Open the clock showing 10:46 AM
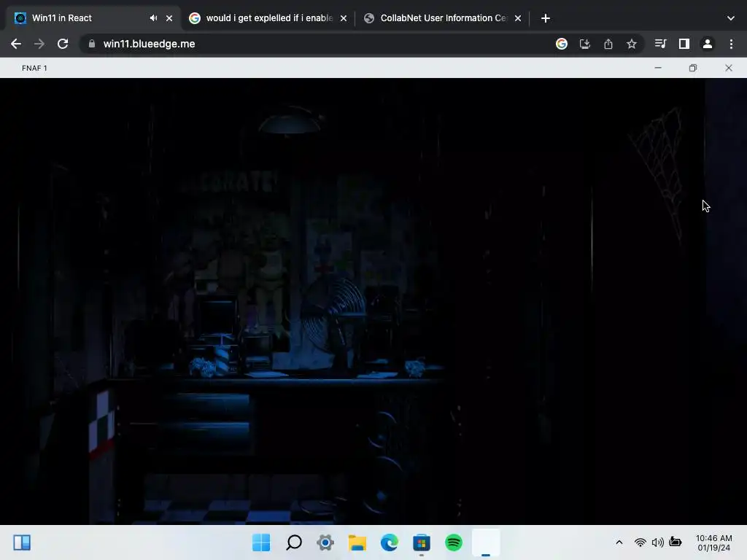This screenshot has width=747, height=560. (713, 542)
